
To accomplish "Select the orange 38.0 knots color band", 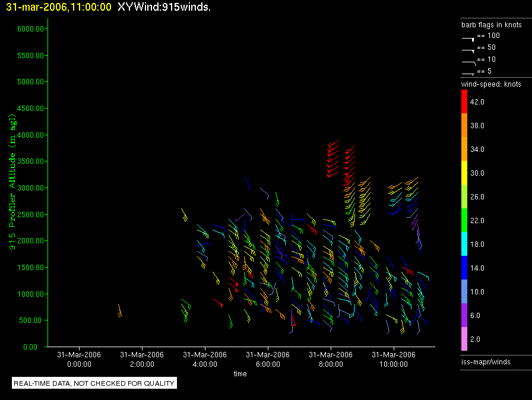I will point(465,126).
